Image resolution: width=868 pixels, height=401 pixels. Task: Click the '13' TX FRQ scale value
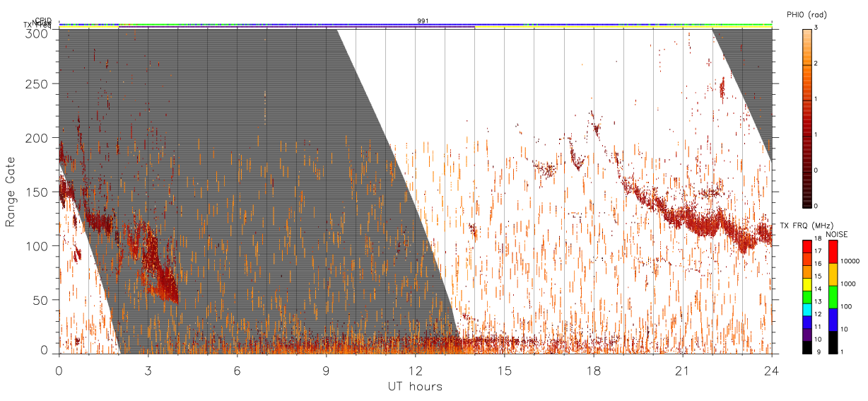coord(819,302)
